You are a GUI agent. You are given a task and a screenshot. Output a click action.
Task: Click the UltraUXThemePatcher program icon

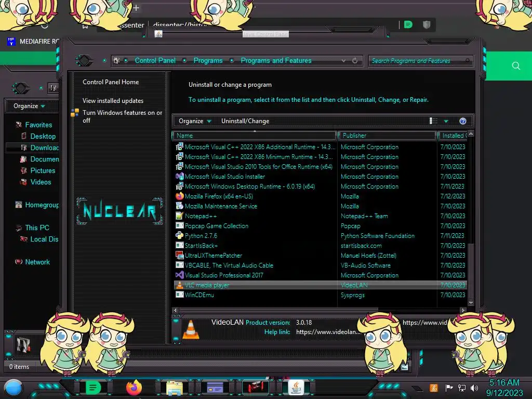pos(179,256)
